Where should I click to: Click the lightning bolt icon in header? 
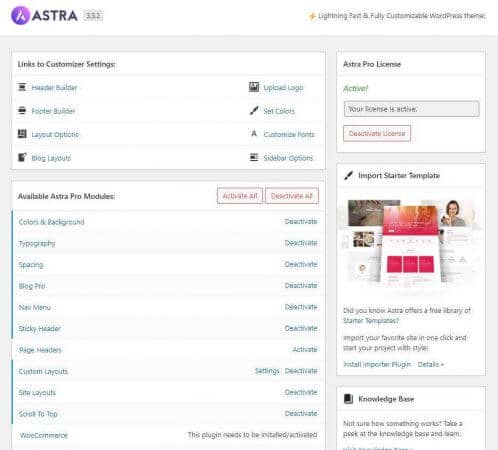coord(312,16)
